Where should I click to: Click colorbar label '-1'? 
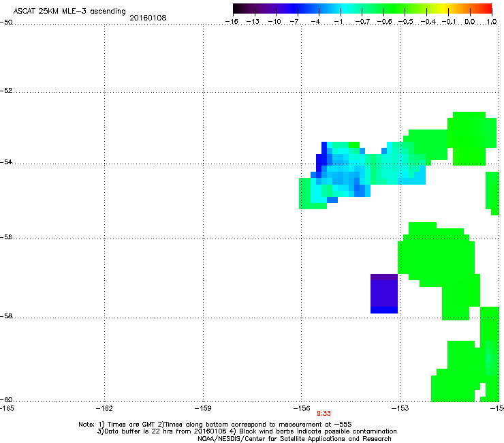click(x=338, y=22)
